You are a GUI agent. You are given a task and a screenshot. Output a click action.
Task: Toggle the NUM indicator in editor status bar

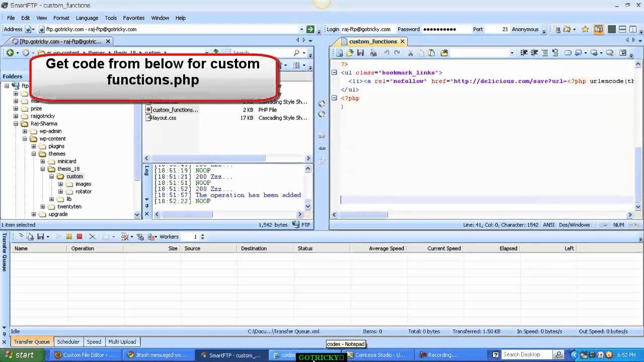point(619,225)
